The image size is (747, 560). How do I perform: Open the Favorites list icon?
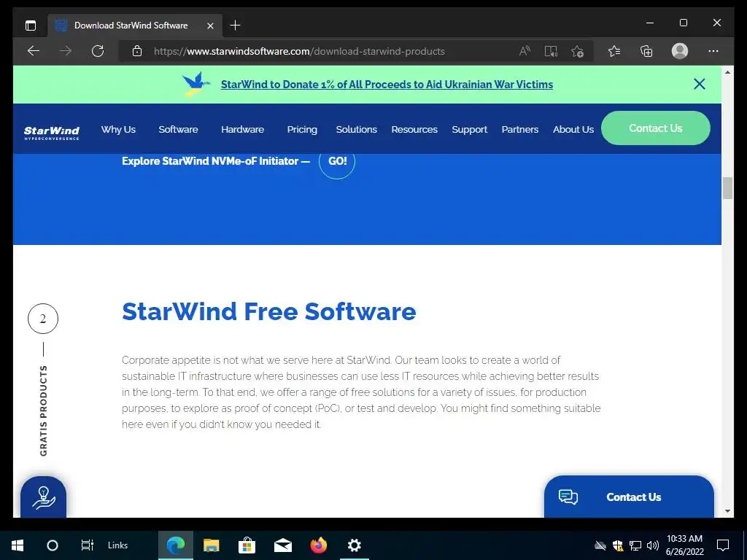tap(614, 51)
